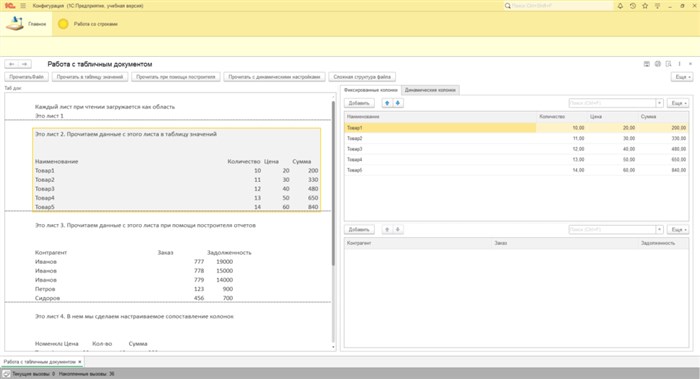Open the 1C main menu hamburger icon

[x=23, y=6]
